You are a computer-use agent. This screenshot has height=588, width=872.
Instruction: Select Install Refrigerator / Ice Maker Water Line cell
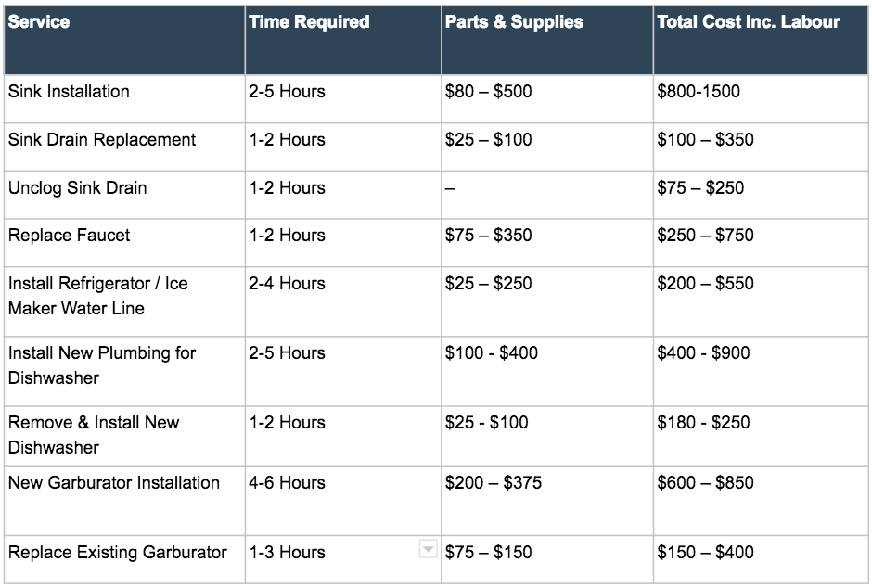[x=124, y=301]
